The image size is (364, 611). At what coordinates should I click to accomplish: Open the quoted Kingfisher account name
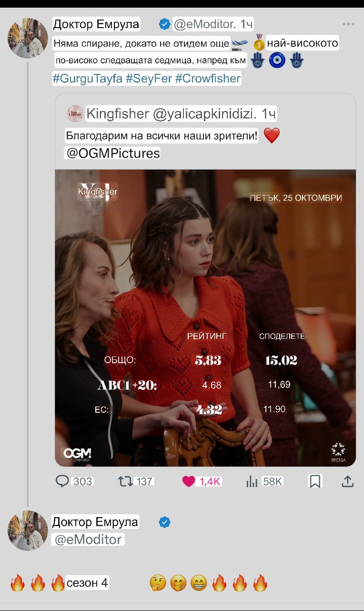[117, 113]
